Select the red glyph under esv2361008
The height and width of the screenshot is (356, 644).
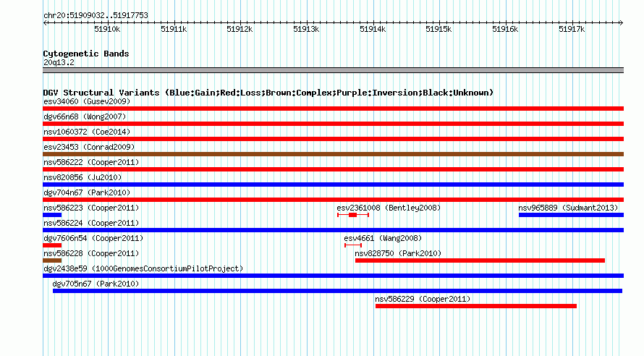coord(353,215)
